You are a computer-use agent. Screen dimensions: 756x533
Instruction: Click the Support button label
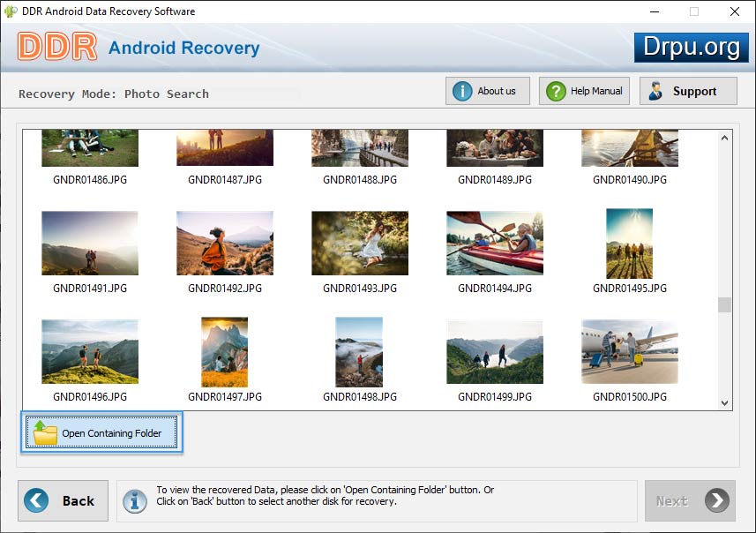pyautogui.click(x=694, y=91)
